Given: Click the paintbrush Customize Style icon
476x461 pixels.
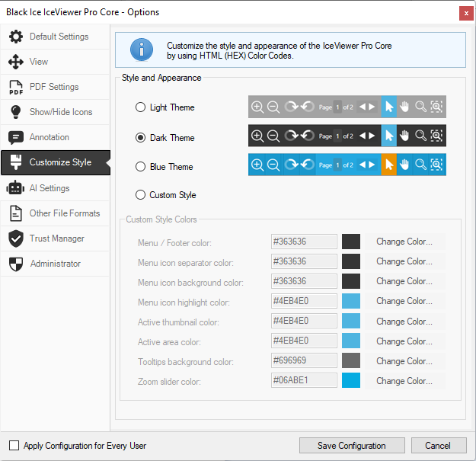Looking at the screenshot, I should click(16, 162).
